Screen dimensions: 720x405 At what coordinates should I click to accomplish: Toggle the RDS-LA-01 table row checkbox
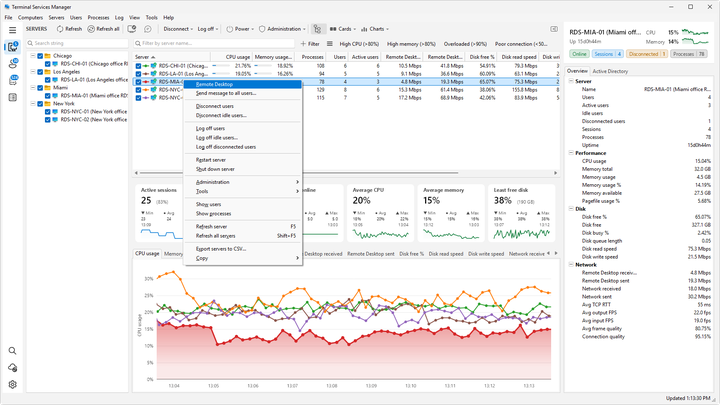click(x=138, y=73)
